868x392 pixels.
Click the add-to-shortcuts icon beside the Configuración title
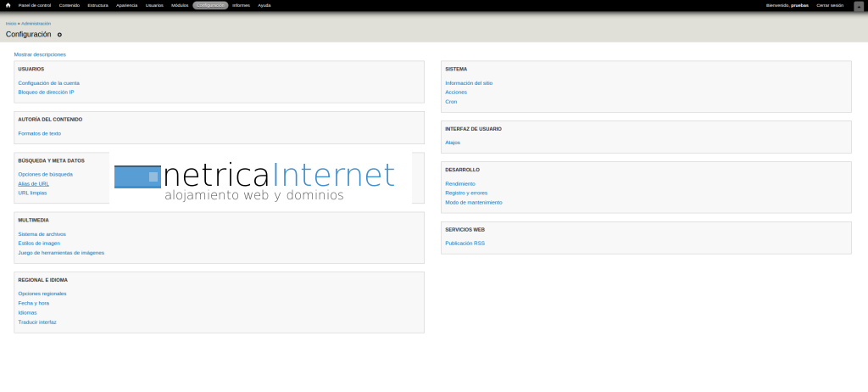pyautogui.click(x=59, y=35)
